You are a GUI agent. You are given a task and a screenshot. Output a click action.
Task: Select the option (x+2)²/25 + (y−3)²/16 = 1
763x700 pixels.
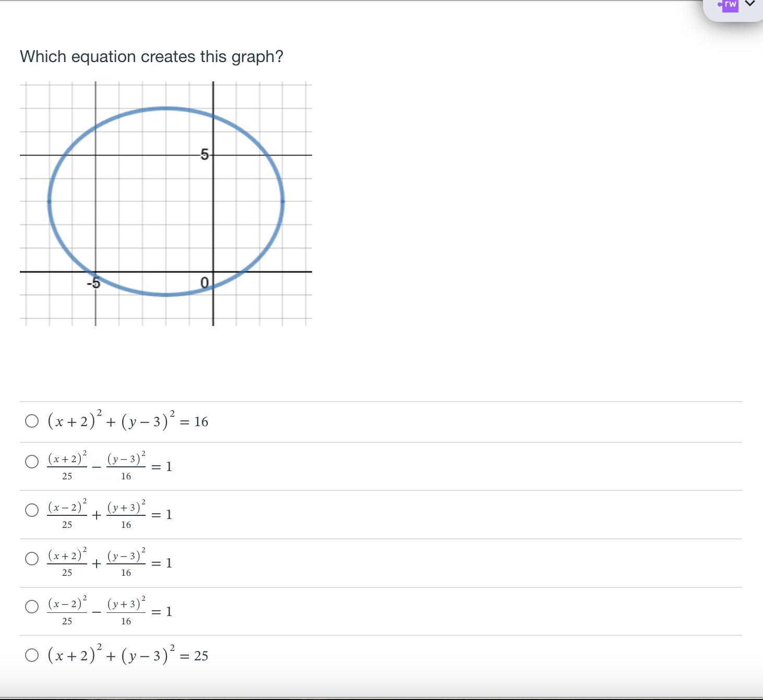(31, 558)
